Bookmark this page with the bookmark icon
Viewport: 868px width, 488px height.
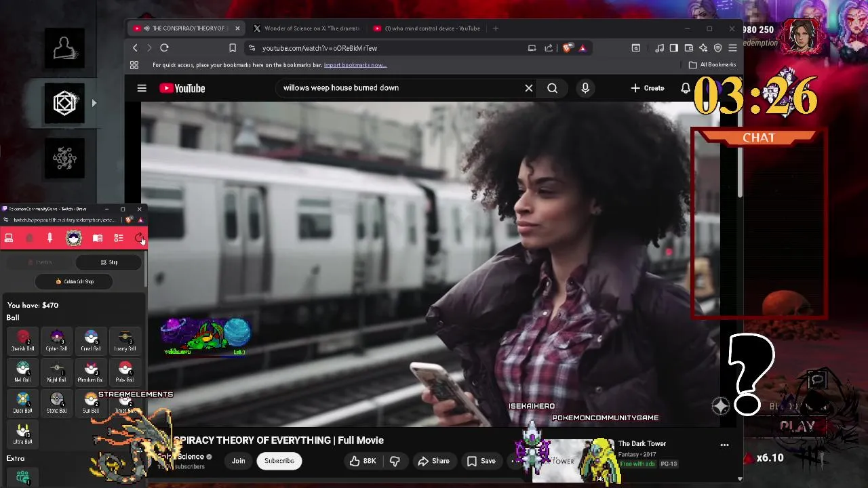[x=233, y=48]
